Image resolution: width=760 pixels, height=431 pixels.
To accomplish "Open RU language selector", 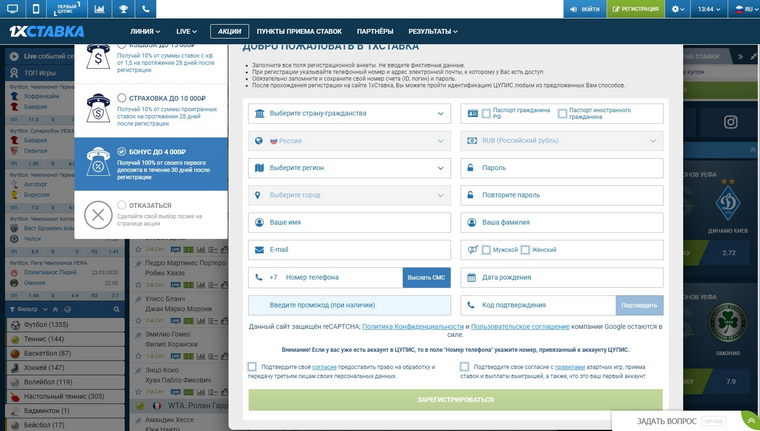I will 744,9.
